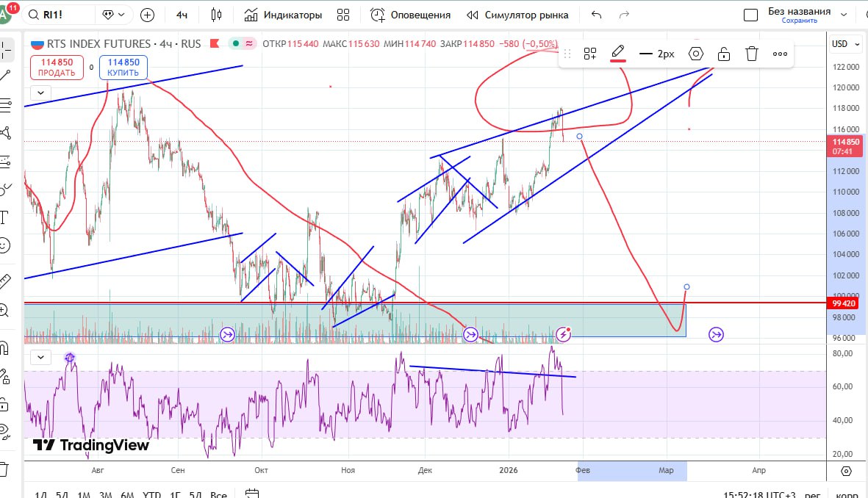868x498 pixels.
Task: Click the 'Без названия' layout name
Action: (799, 11)
